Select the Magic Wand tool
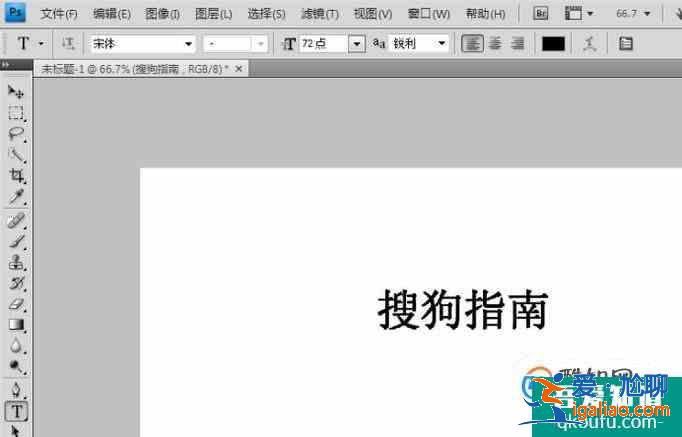The height and width of the screenshot is (437, 682). (16, 155)
